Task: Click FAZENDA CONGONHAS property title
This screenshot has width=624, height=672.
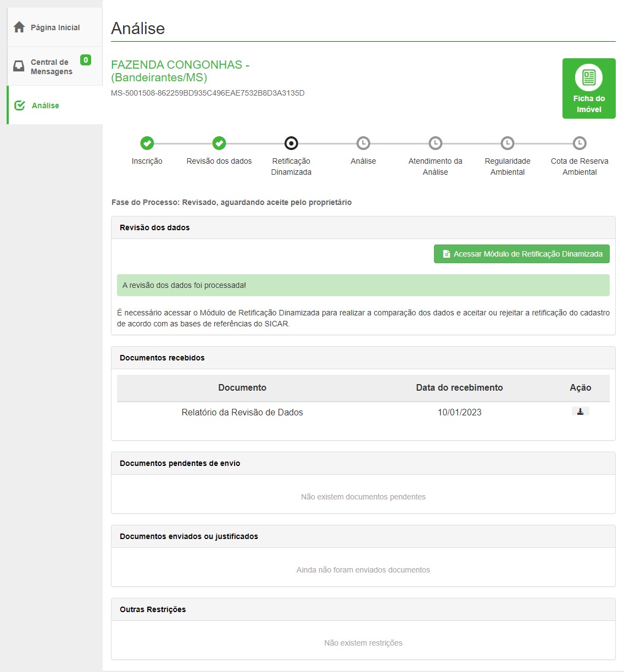Action: (x=180, y=71)
